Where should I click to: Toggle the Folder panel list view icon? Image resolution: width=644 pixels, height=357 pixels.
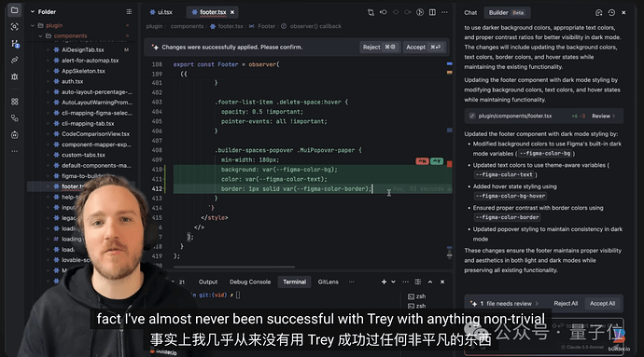(x=129, y=12)
